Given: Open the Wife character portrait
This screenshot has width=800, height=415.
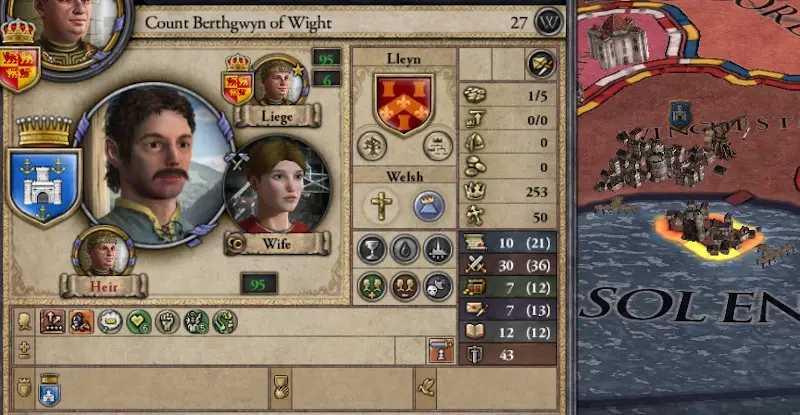Looking at the screenshot, I should [x=278, y=186].
